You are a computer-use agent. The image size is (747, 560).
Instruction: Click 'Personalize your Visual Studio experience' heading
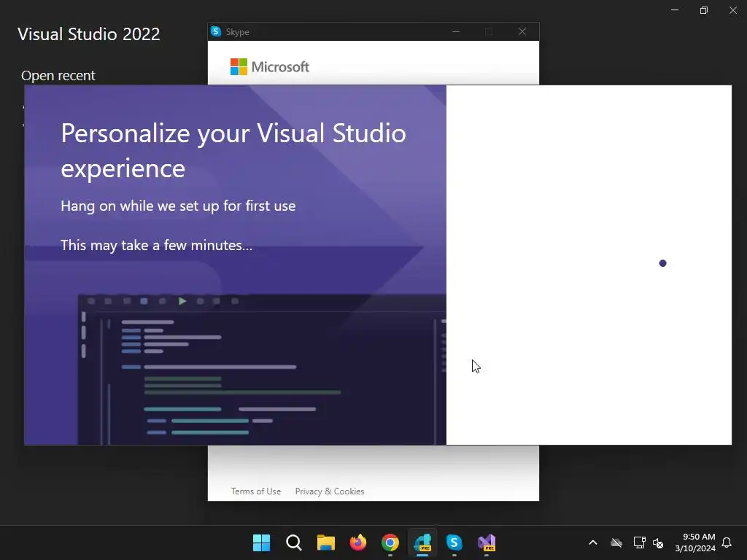233,150
